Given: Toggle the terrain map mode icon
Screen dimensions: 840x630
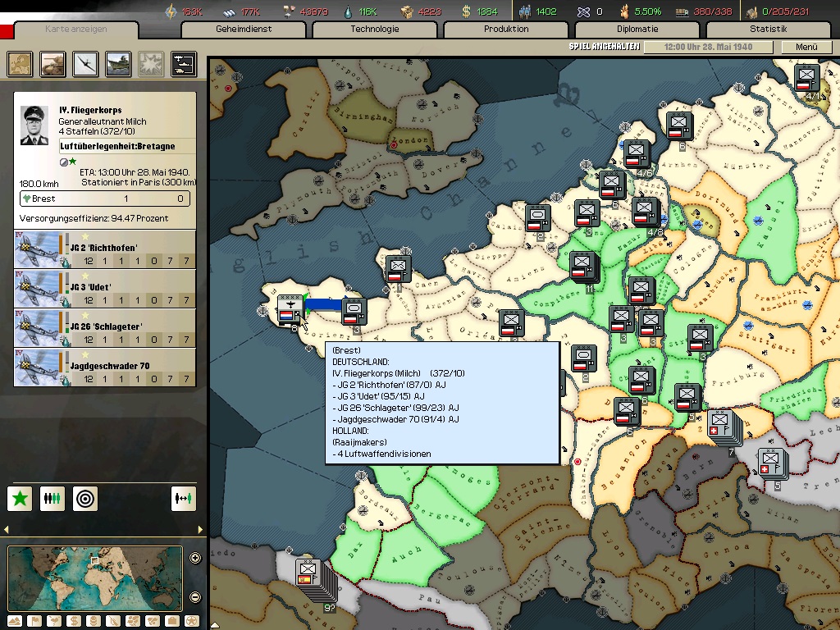Looking at the screenshot, I should pos(14,620).
